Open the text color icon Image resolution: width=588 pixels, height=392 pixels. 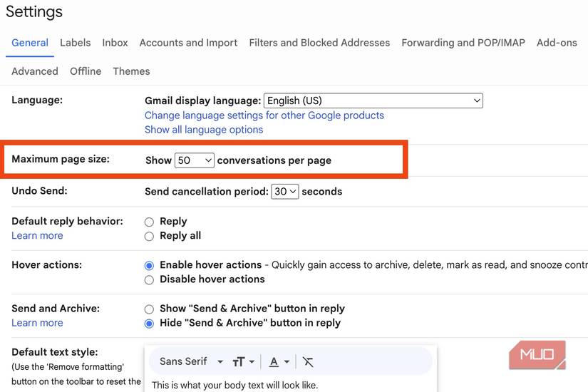click(274, 362)
